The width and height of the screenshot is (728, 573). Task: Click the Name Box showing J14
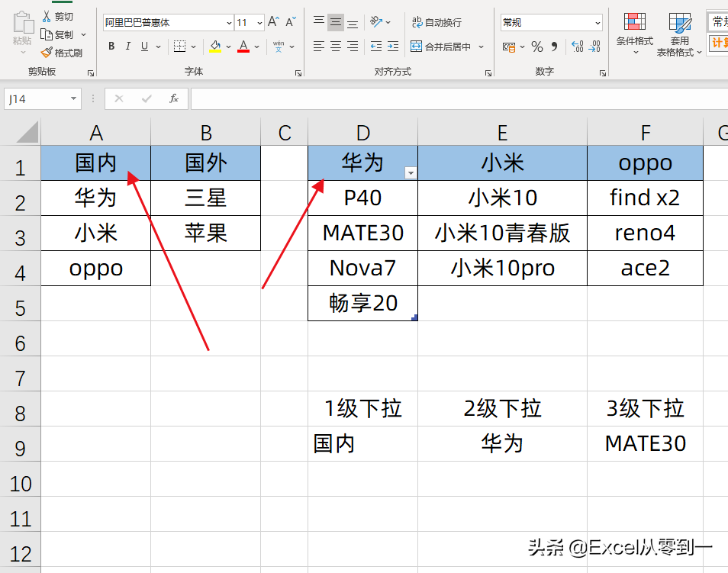coord(37,99)
